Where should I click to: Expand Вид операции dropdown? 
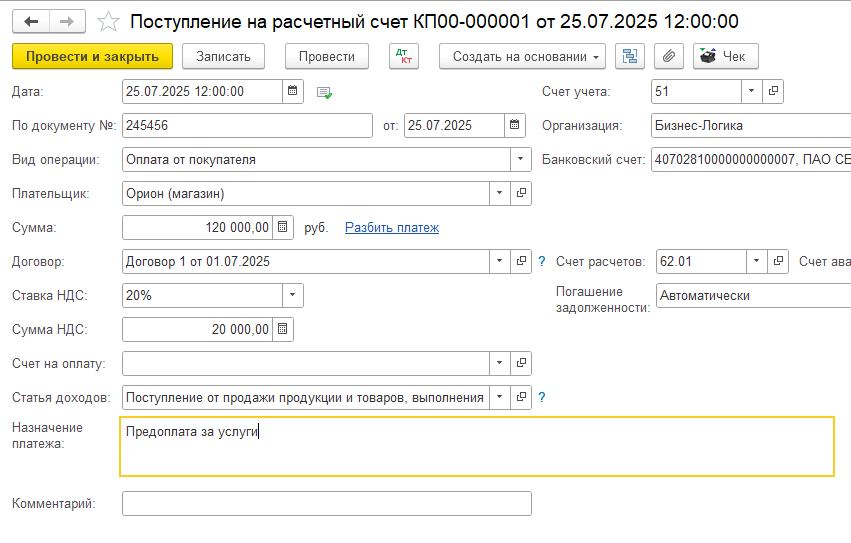[x=520, y=160]
